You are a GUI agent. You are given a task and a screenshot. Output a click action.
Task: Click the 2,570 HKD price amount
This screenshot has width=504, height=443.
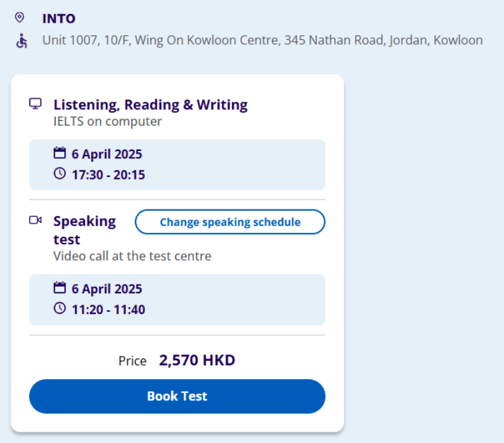point(197,361)
